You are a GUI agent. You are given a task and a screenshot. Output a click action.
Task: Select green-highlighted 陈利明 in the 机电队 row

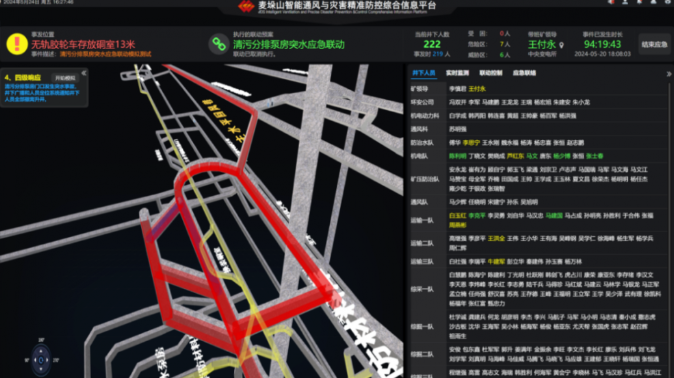coord(457,156)
